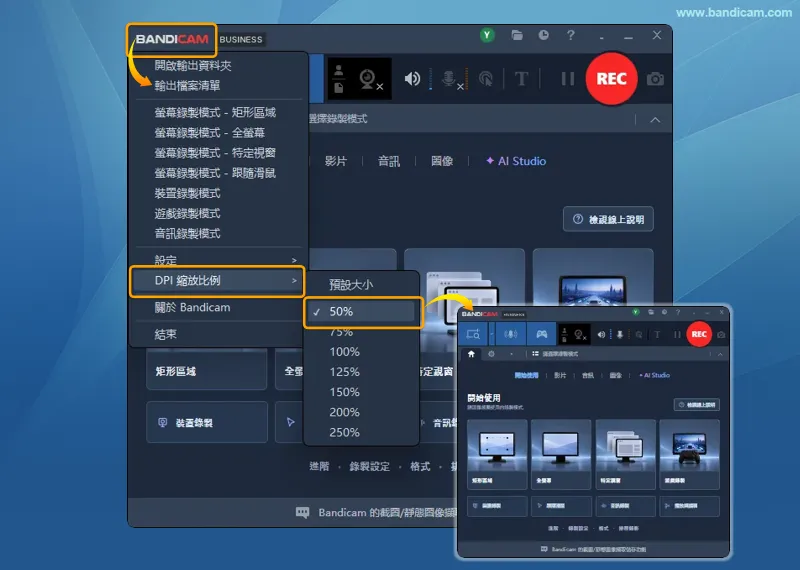
Task: Toggle webcam overlay icon in small window
Action: [x=580, y=335]
